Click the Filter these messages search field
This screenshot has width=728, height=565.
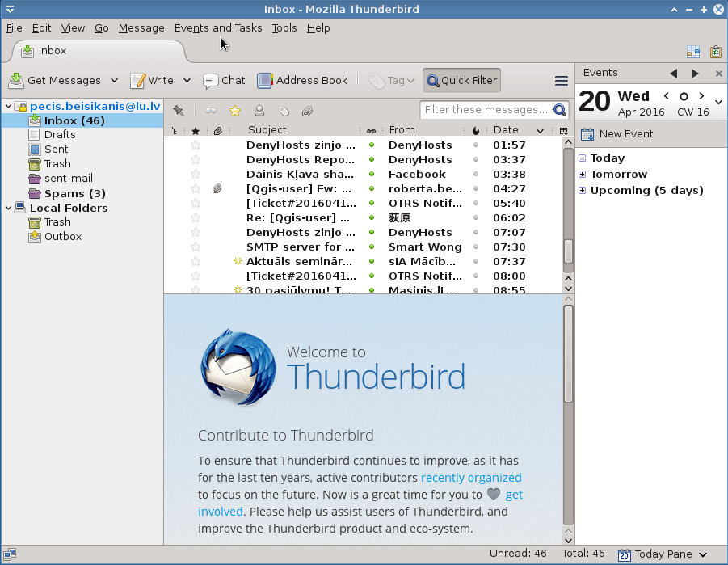coord(494,110)
